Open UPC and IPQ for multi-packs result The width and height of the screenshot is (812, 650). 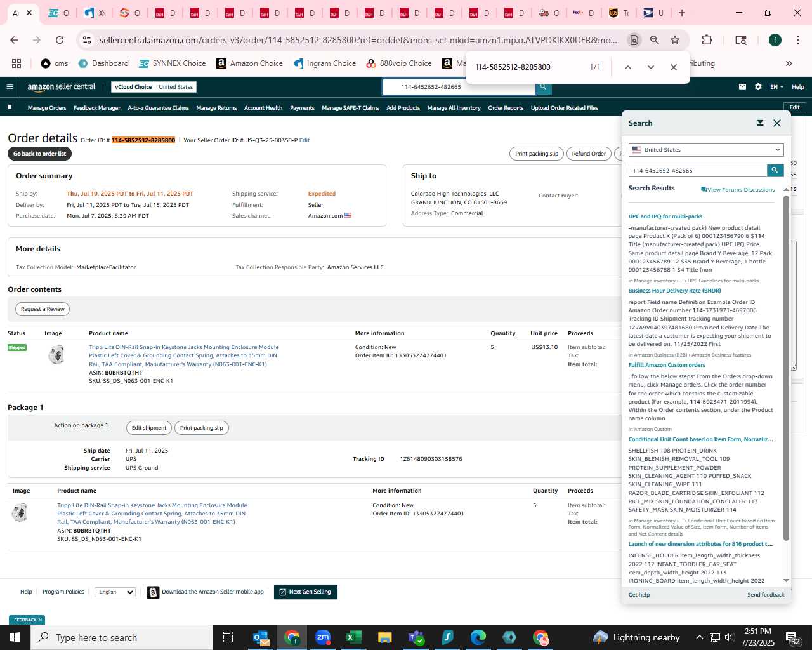point(665,216)
